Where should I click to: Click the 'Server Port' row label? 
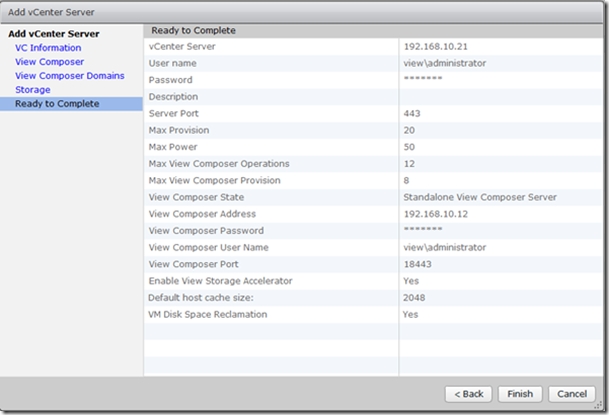tap(174, 113)
